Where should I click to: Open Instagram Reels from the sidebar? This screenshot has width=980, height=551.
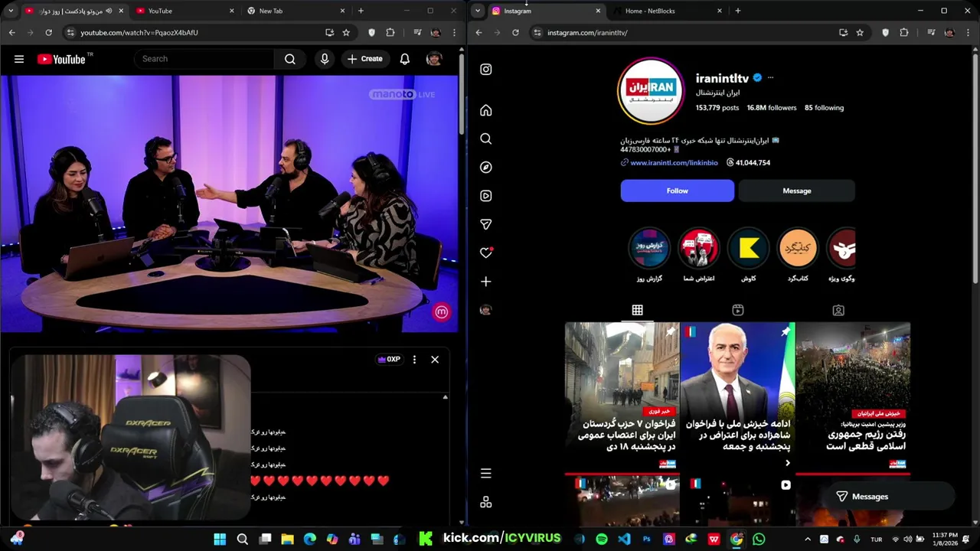(485, 196)
